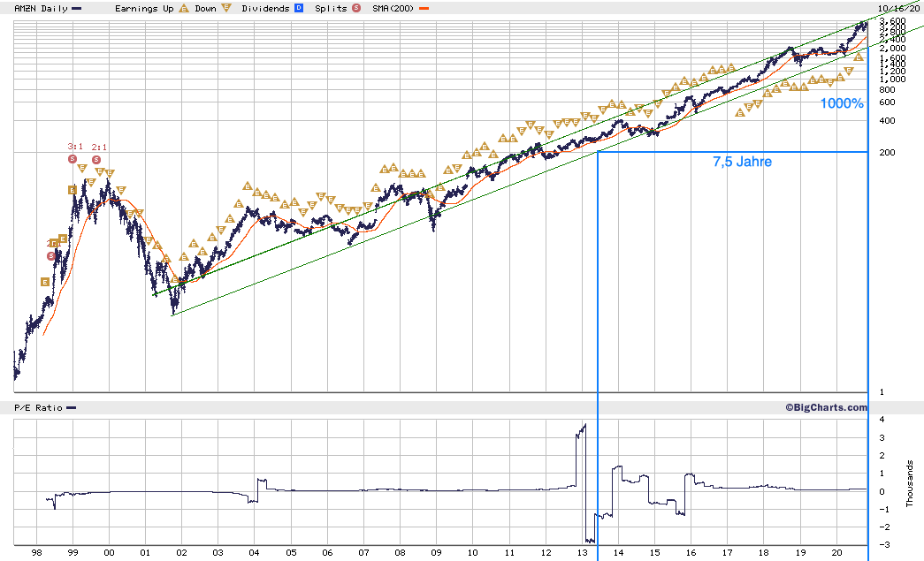Click the Thousands axis label

tap(909, 483)
